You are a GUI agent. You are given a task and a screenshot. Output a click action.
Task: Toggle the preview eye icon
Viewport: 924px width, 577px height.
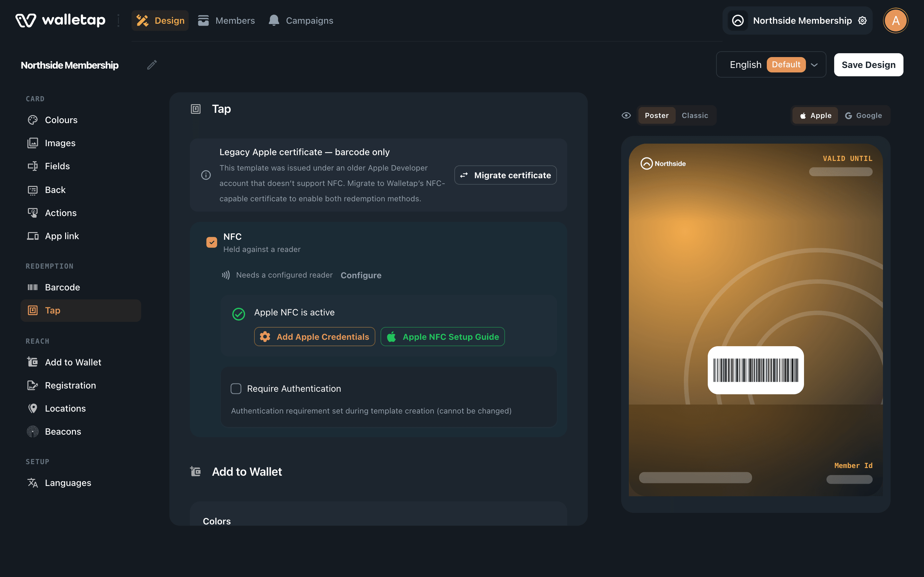tap(626, 115)
